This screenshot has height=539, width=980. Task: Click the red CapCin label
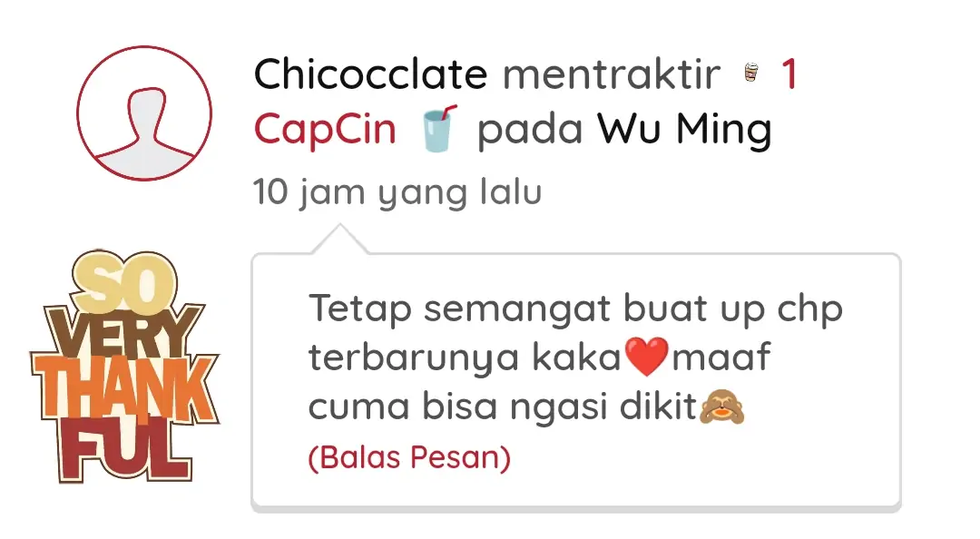click(x=325, y=130)
